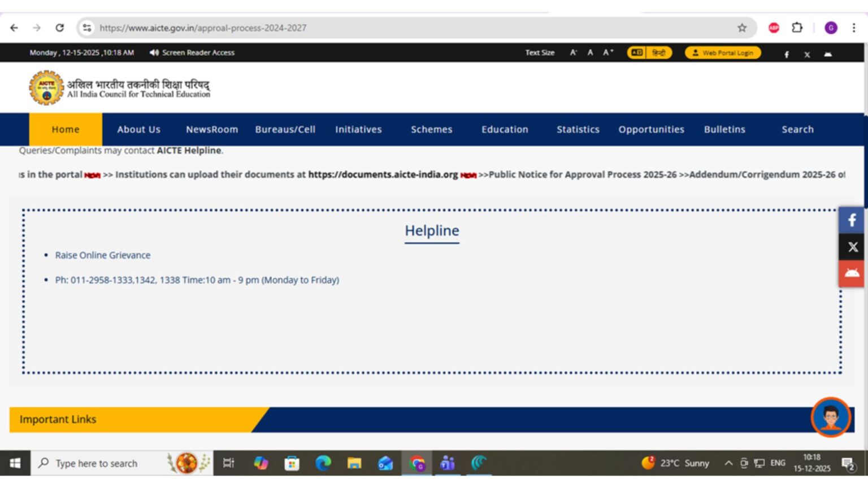Show hidden system tray icons

click(x=728, y=463)
